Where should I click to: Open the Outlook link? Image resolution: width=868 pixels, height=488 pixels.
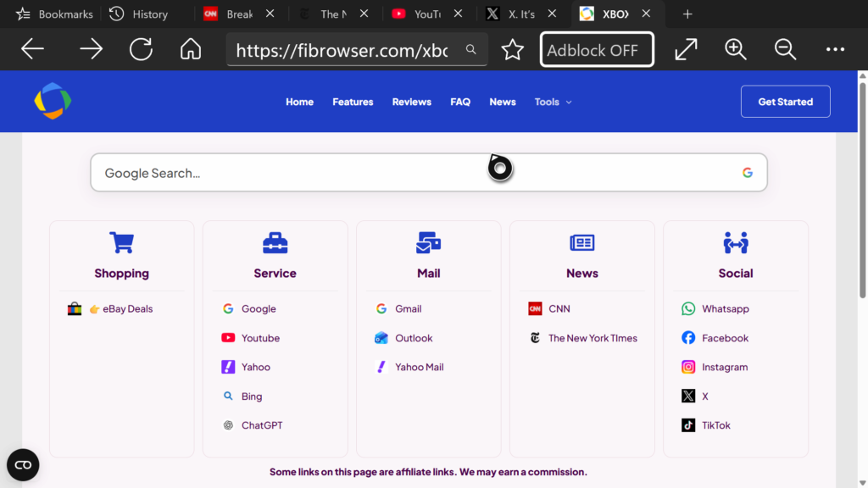point(403,338)
